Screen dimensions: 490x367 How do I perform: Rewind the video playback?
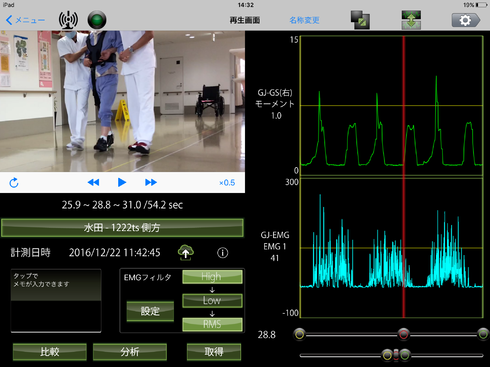[93, 182]
